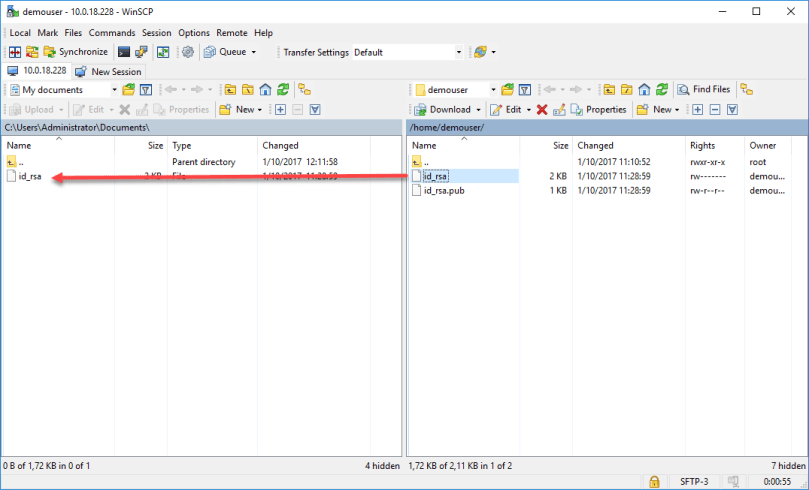Click remote panel directory tree icon
The height and width of the screenshot is (490, 809).
(747, 90)
